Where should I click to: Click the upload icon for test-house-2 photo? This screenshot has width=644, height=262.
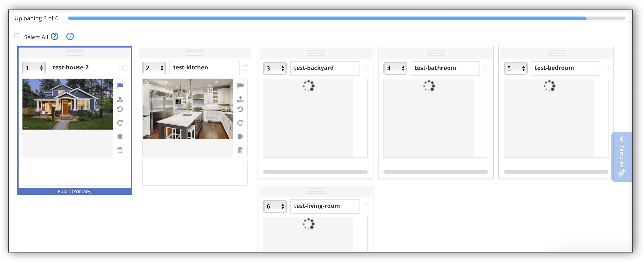(x=120, y=99)
